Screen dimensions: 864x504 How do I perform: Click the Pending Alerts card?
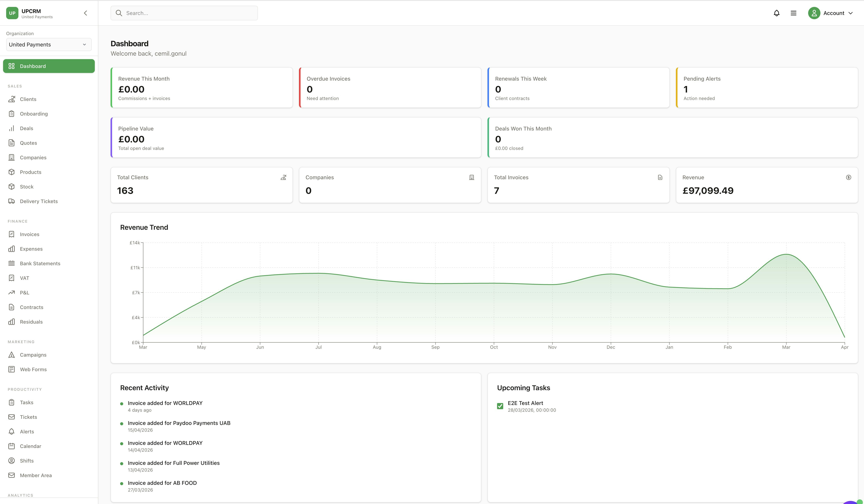pyautogui.click(x=767, y=88)
